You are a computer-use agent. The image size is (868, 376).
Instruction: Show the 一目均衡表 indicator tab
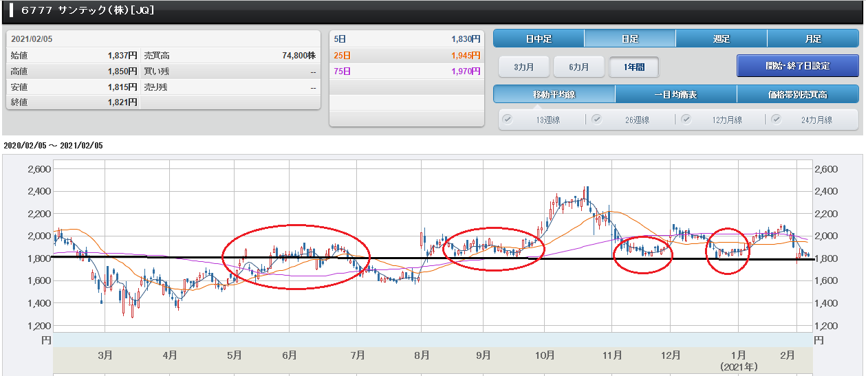[x=675, y=94]
